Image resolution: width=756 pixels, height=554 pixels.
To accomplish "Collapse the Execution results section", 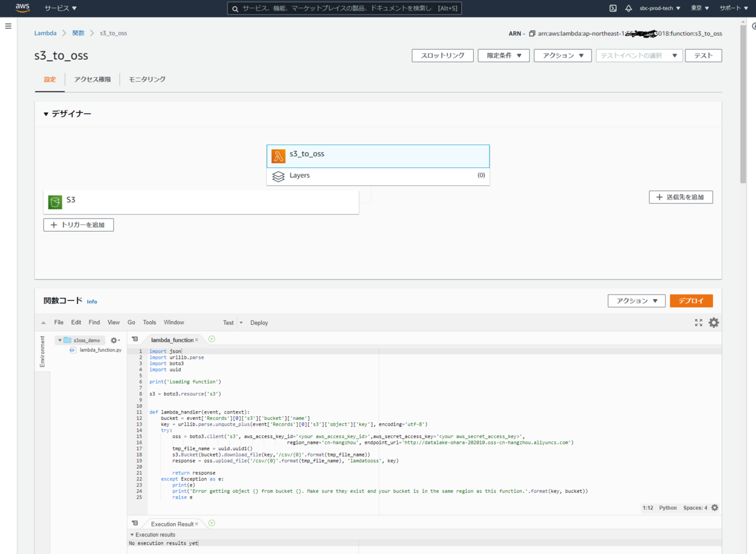I will 132,534.
